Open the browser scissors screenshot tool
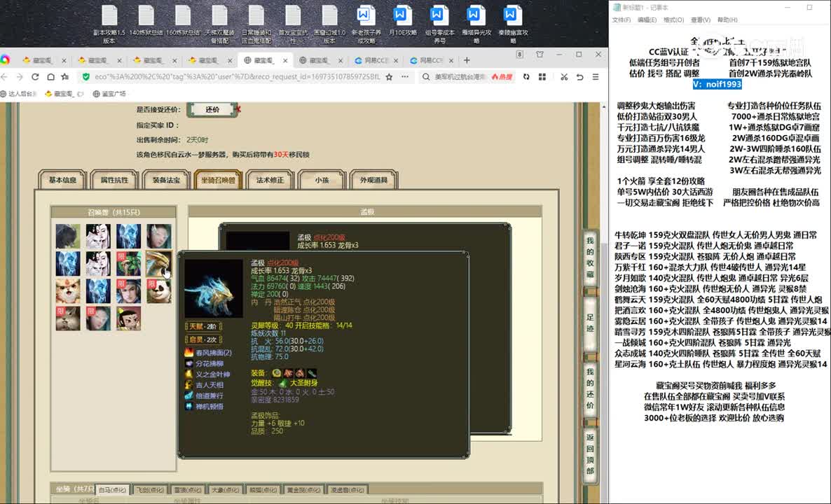The height and width of the screenshot is (504, 831). click(564, 77)
